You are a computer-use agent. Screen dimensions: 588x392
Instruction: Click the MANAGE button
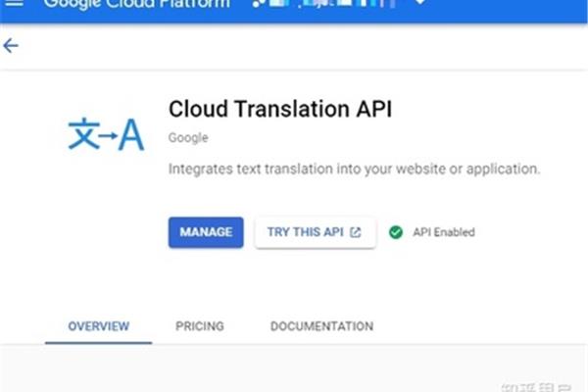pos(206,232)
